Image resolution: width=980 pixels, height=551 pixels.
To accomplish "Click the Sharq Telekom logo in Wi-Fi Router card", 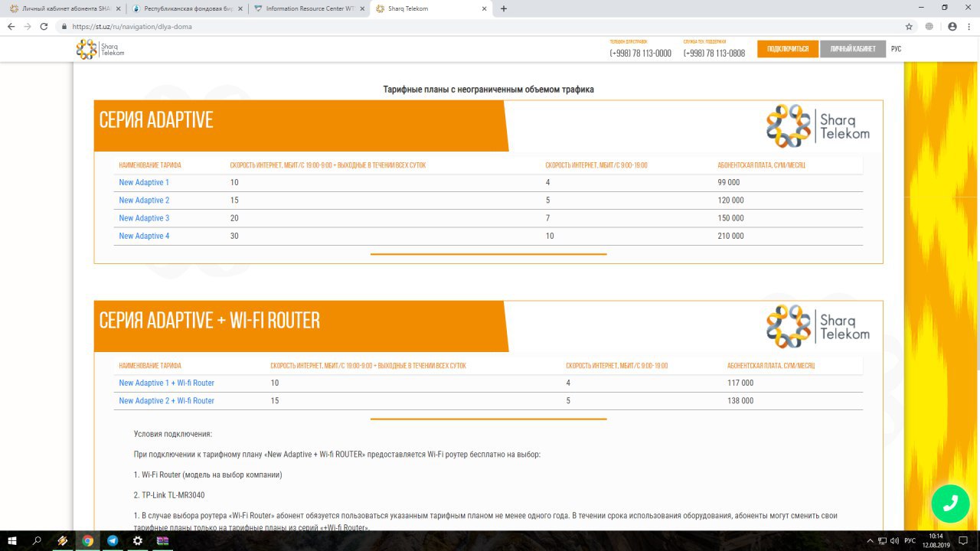I will coord(818,326).
